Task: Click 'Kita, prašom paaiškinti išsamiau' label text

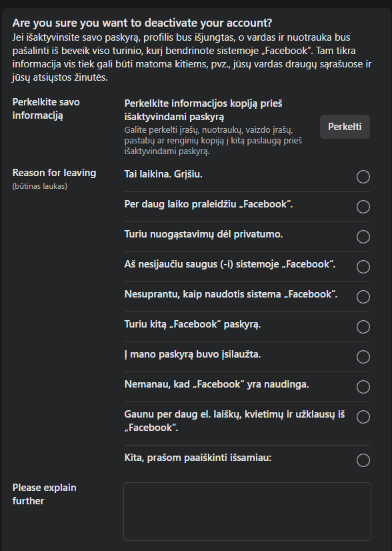Action: click(x=198, y=458)
